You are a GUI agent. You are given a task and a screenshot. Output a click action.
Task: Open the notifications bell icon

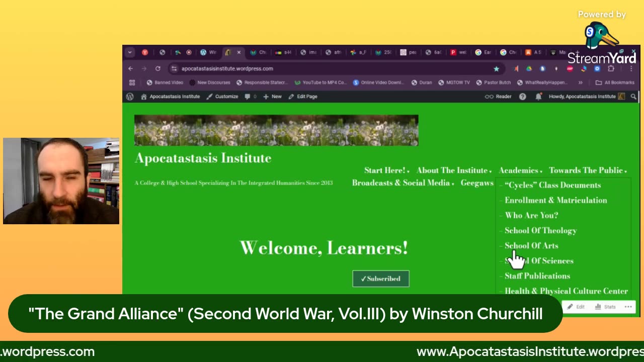click(538, 97)
